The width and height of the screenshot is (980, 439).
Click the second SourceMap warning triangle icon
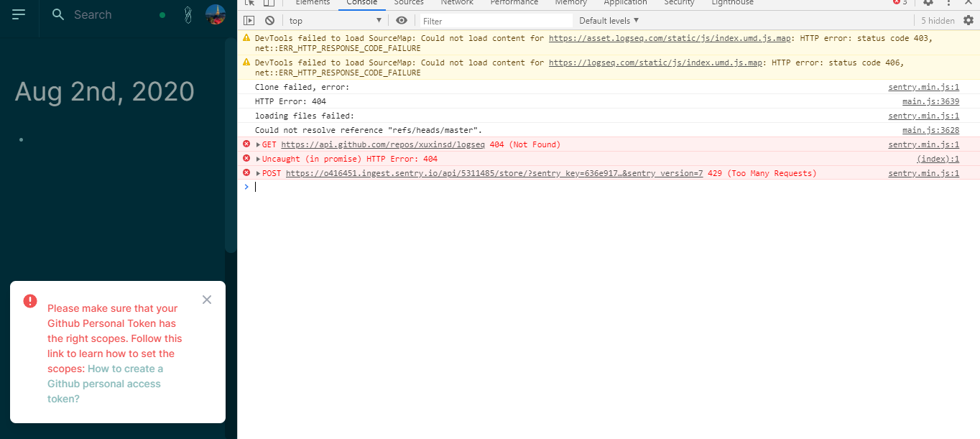point(246,62)
